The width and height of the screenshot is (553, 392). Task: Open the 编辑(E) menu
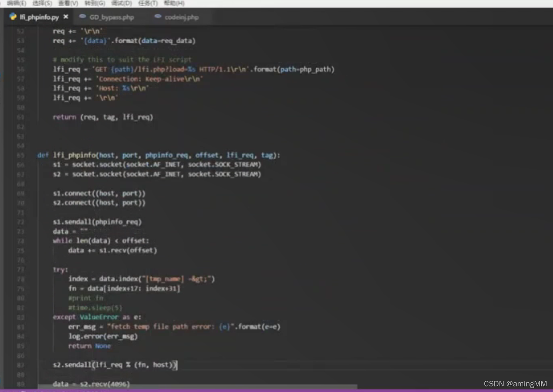(x=16, y=3)
